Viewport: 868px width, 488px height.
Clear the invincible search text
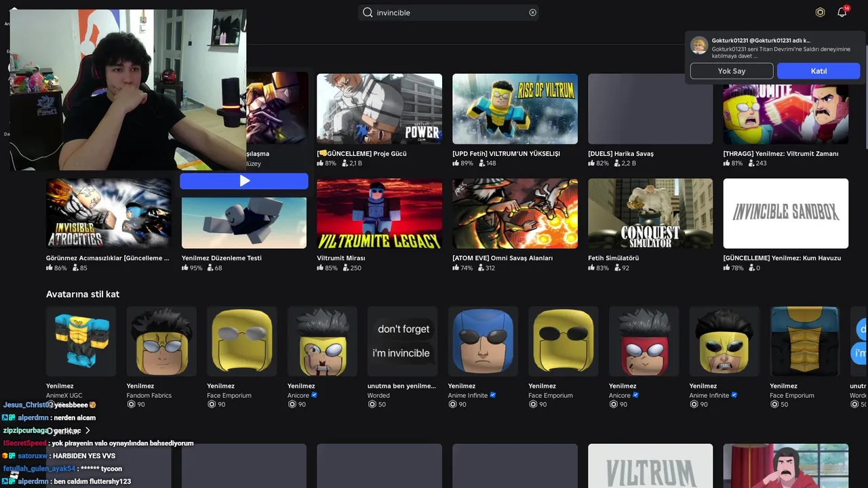pos(532,12)
